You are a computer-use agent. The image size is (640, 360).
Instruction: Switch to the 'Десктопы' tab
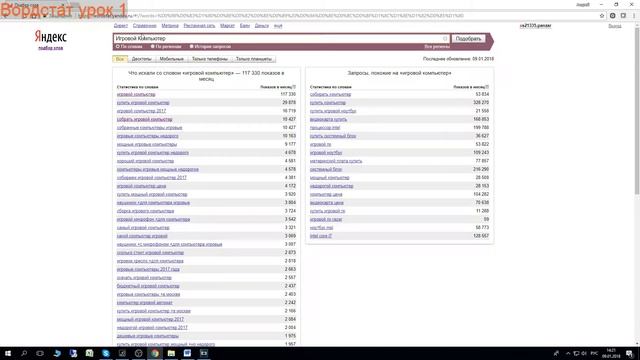(x=142, y=59)
